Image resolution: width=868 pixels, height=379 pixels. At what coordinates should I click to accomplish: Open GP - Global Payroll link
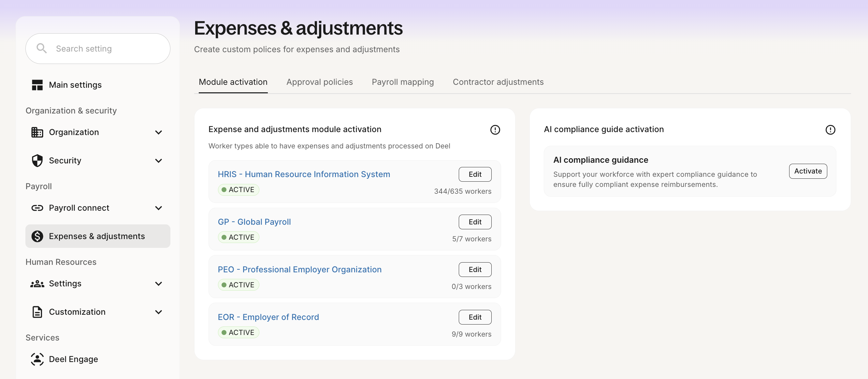pyautogui.click(x=254, y=221)
